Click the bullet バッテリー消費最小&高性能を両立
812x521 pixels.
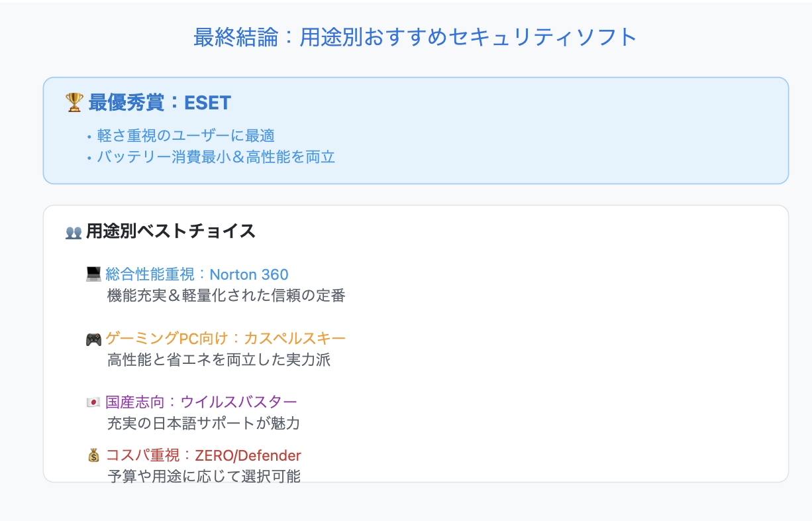click(216, 157)
